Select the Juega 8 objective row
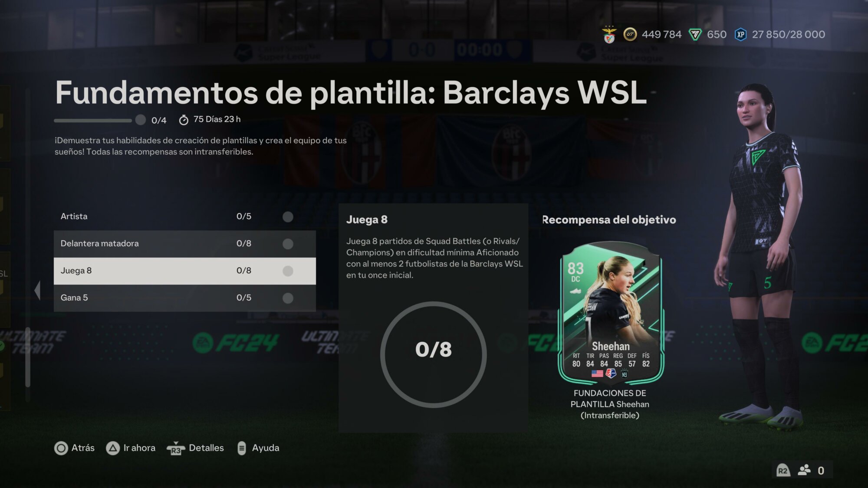Viewport: 868px width, 488px height. pos(185,271)
